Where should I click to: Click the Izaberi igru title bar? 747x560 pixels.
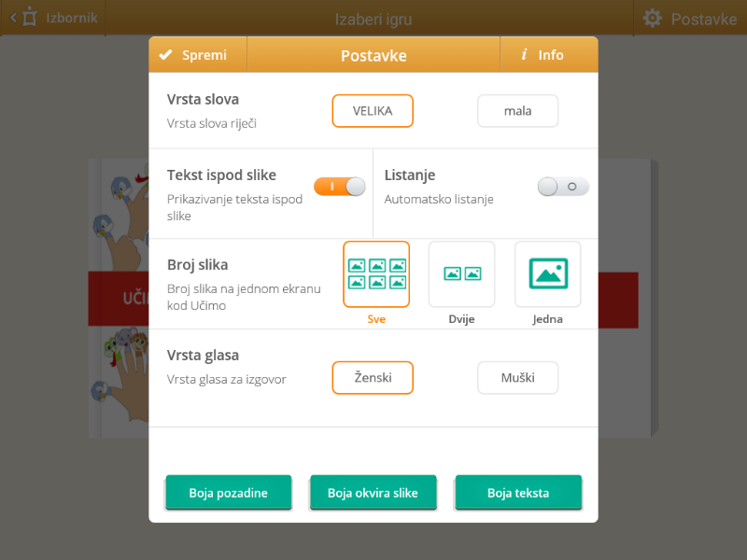[373, 19]
